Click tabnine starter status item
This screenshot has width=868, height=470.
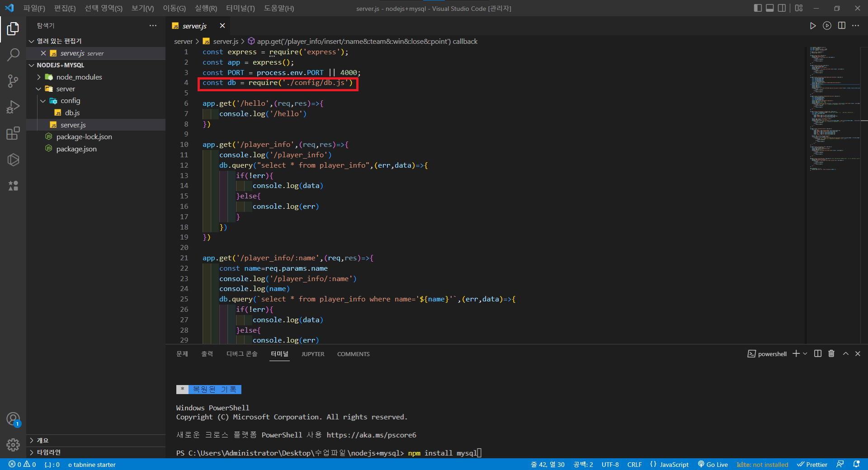coord(92,465)
